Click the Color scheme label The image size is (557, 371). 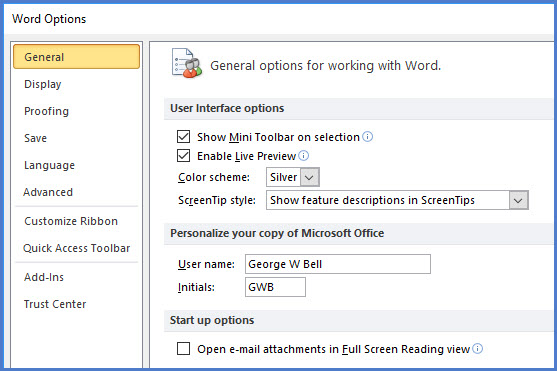coord(214,177)
